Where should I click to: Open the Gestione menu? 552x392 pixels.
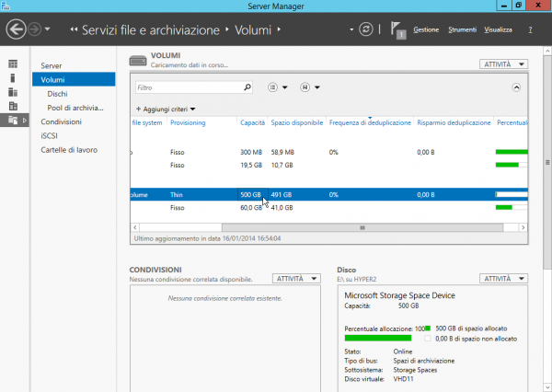tap(426, 29)
